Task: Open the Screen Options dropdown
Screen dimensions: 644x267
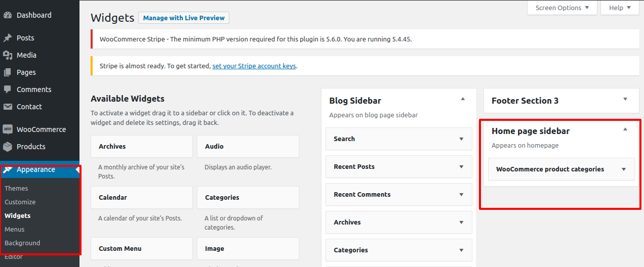Action: pos(562,8)
